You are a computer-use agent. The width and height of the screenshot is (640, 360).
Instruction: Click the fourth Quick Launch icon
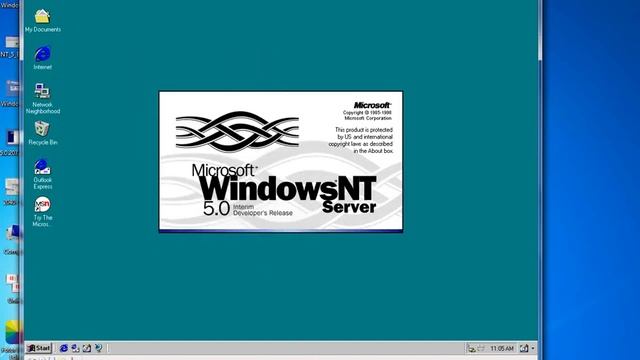tap(98, 348)
